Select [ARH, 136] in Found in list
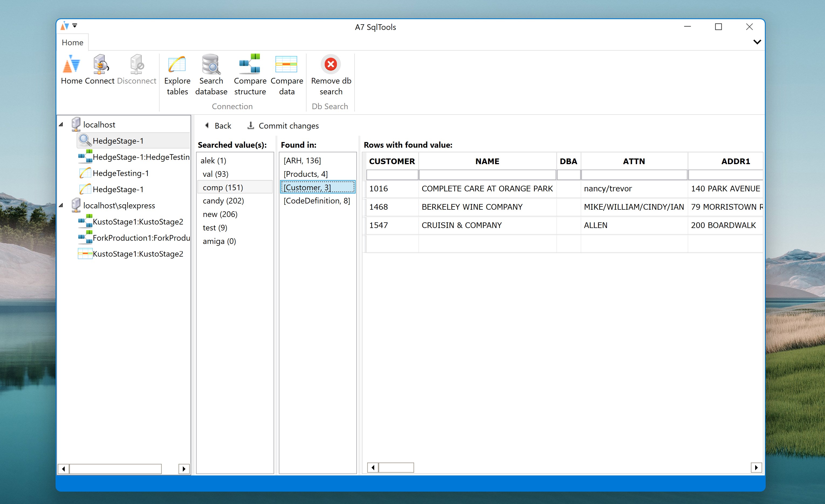 pyautogui.click(x=302, y=161)
